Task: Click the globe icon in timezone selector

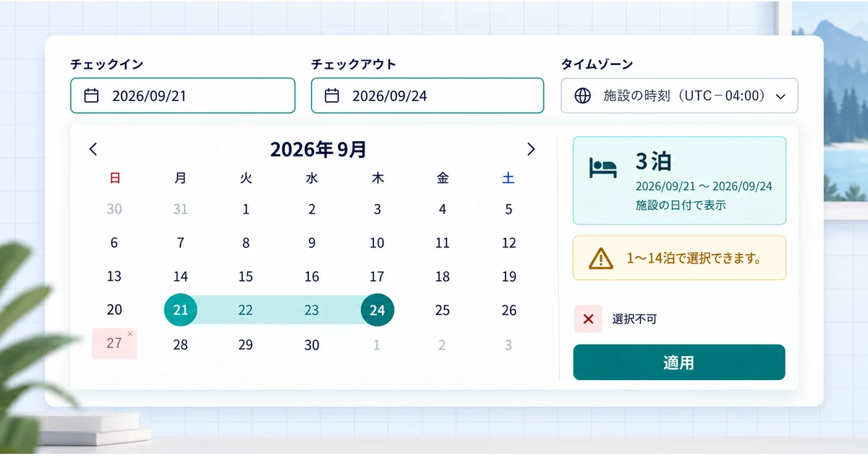Action: 582,96
